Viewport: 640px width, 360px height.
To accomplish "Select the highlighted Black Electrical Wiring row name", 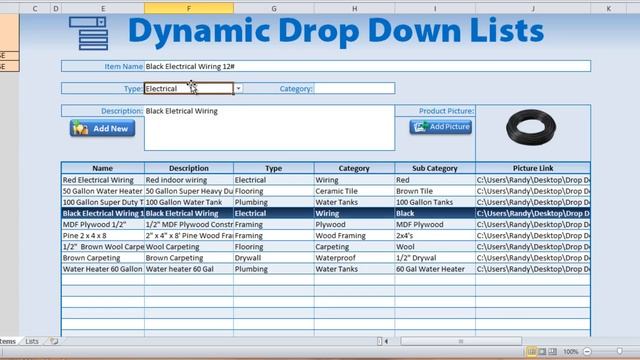I will pyautogui.click(x=102, y=213).
